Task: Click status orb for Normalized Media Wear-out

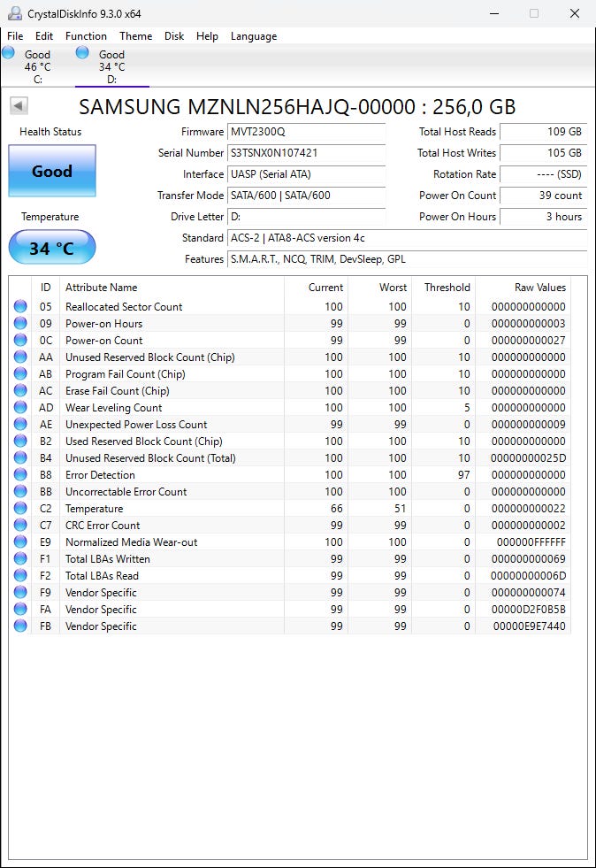Action: pos(19,542)
